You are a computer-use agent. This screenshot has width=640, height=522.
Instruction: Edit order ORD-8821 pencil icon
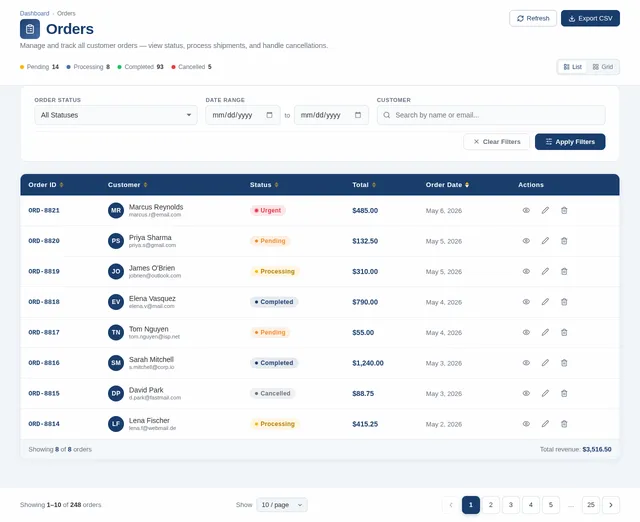click(545, 211)
